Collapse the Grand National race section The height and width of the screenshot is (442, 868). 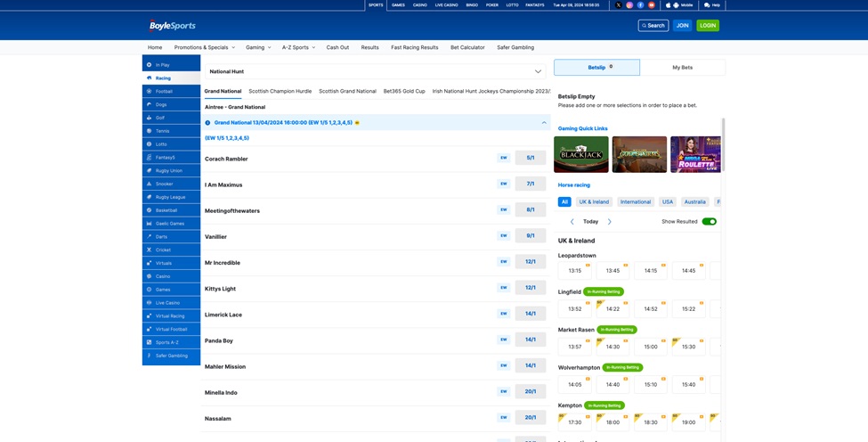click(544, 123)
